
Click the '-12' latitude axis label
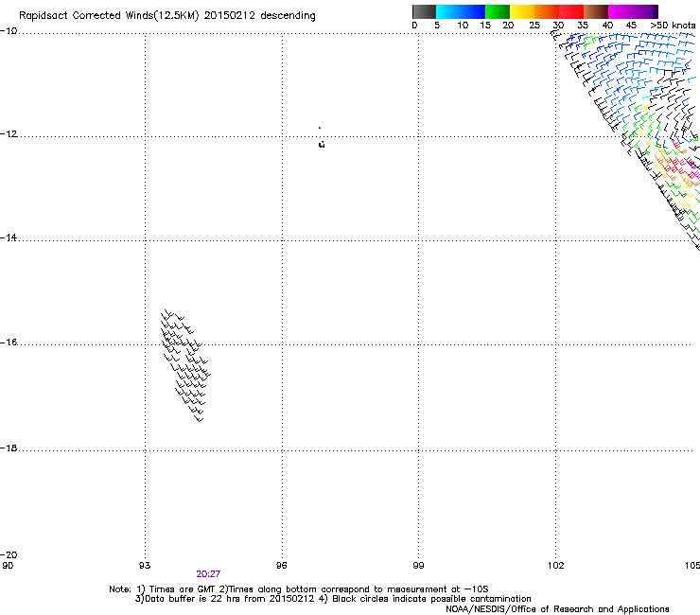(9, 134)
